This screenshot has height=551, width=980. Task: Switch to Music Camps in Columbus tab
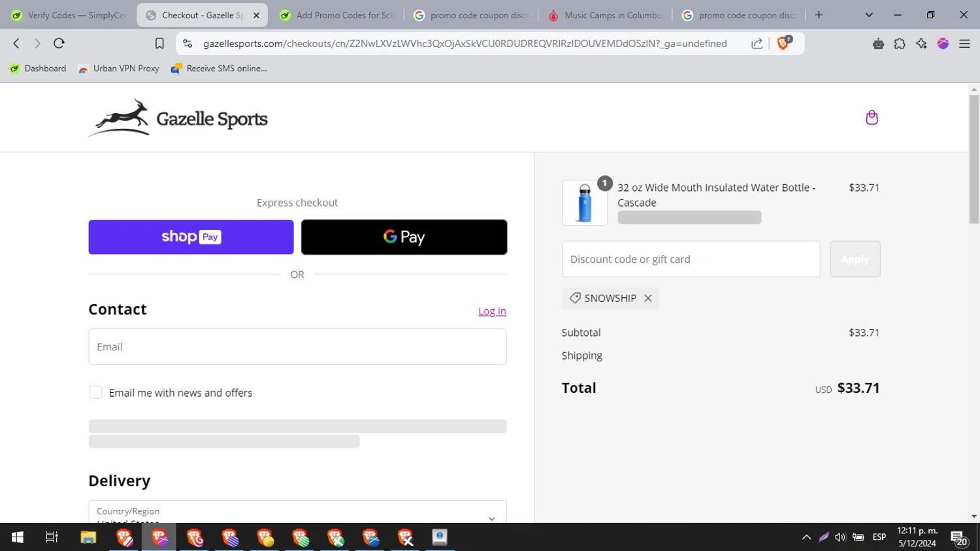605,15
